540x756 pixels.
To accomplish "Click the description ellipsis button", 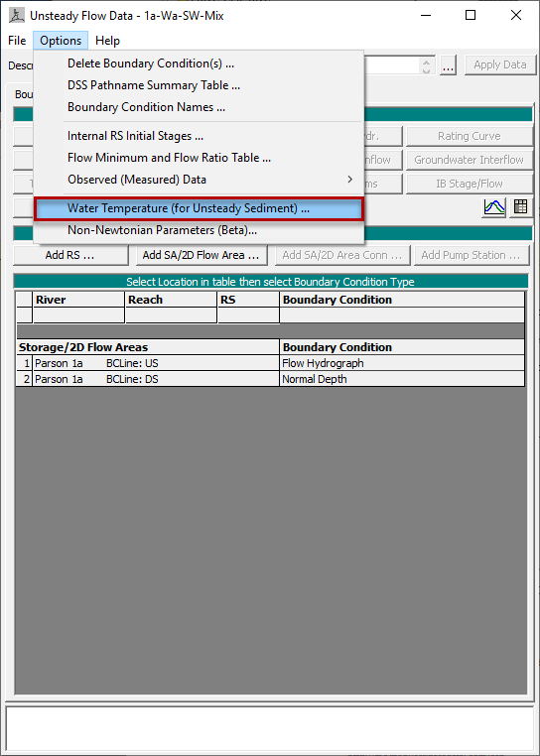I will [x=449, y=65].
